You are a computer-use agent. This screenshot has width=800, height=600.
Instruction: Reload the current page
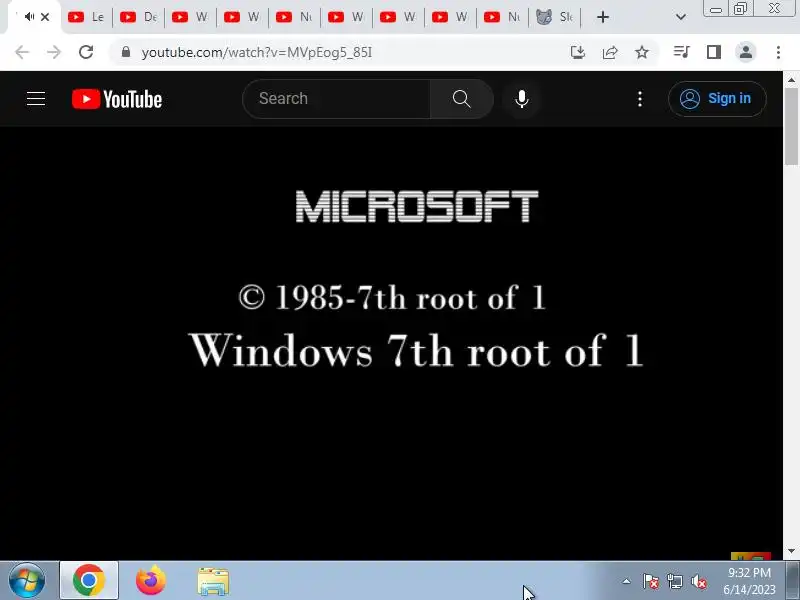click(86, 52)
